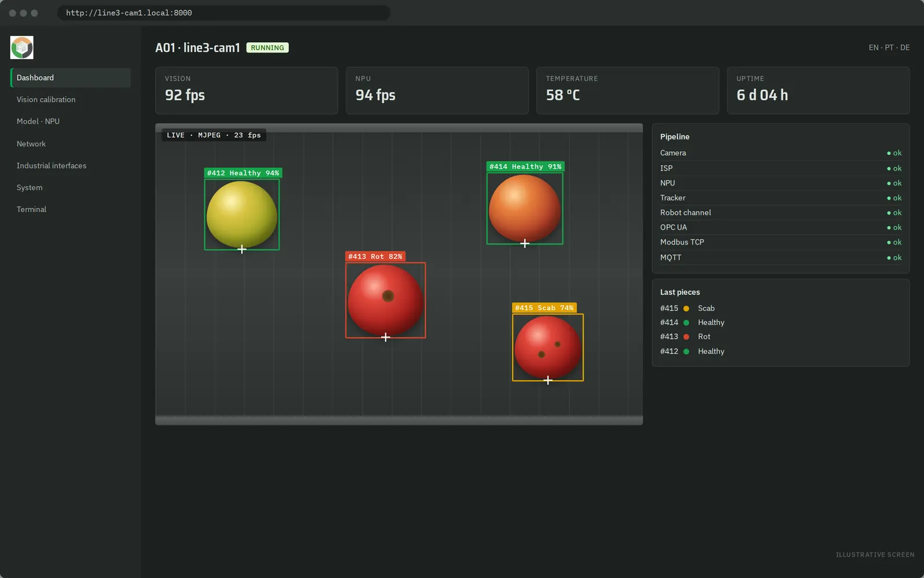924x578 pixels.
Task: Click the yellow apple in the live feed
Action: tap(242, 214)
